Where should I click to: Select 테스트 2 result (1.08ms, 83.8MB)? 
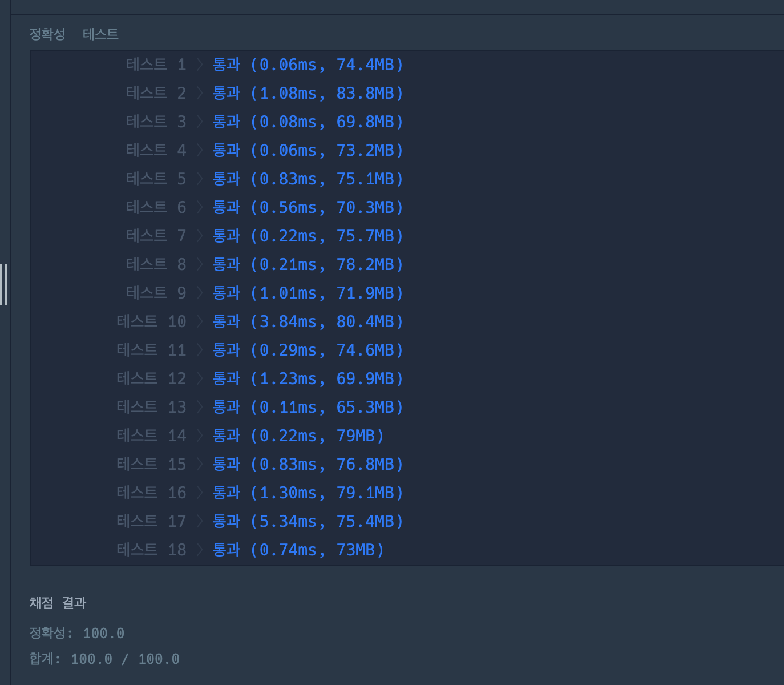point(308,93)
